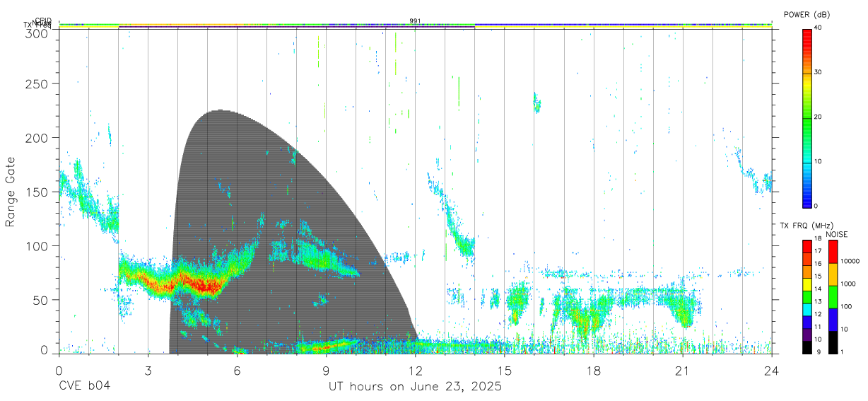Click the 24 tick on the UT hours axis
This screenshot has width=868, height=401.
771,369
